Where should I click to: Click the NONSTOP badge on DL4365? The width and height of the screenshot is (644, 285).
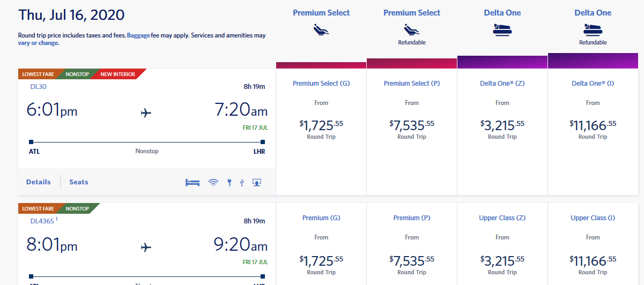tap(77, 209)
